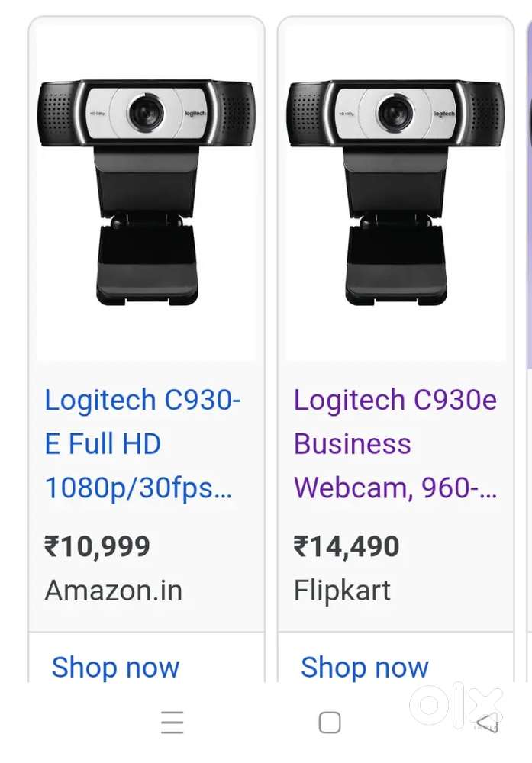532x763 pixels.
Task: Select the Logitech C930-E product thumbnail
Action: click(145, 191)
